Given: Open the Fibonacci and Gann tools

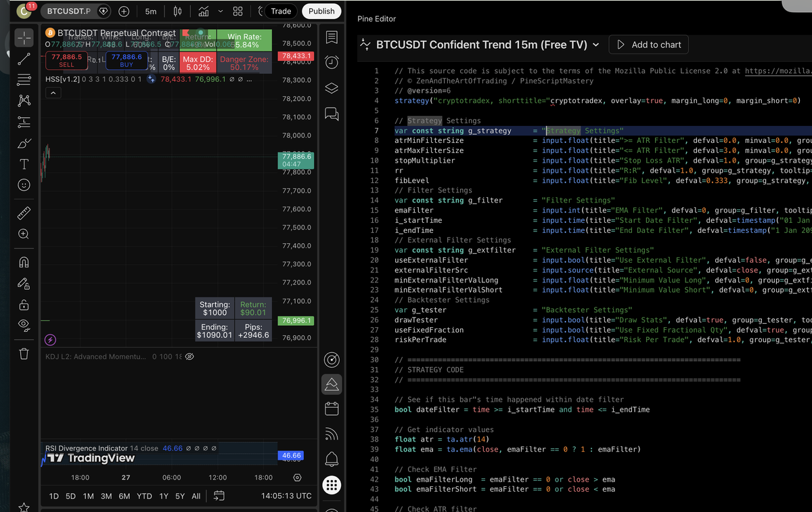Looking at the screenshot, I should [24, 80].
